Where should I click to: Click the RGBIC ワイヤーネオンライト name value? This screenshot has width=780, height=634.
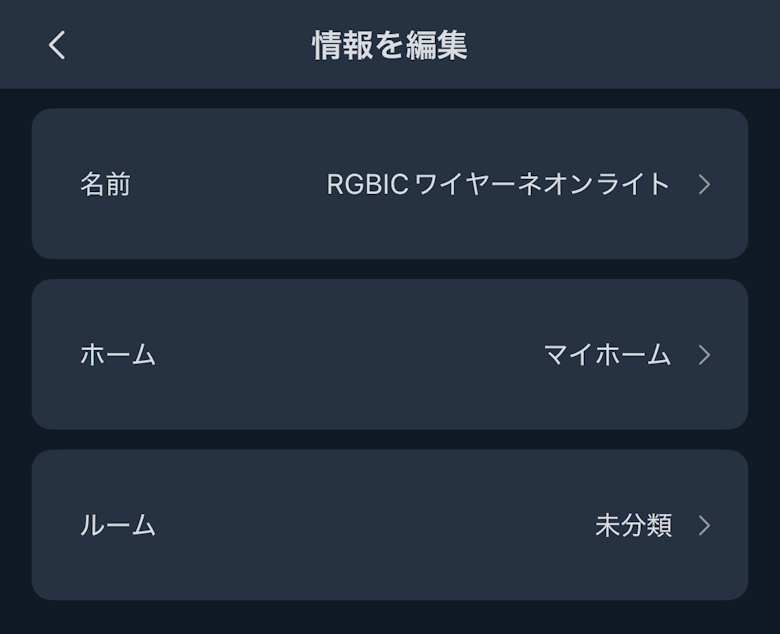(498, 185)
